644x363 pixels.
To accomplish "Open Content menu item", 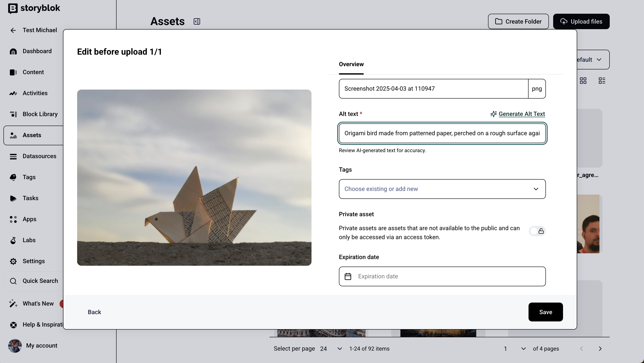I will click(x=33, y=72).
